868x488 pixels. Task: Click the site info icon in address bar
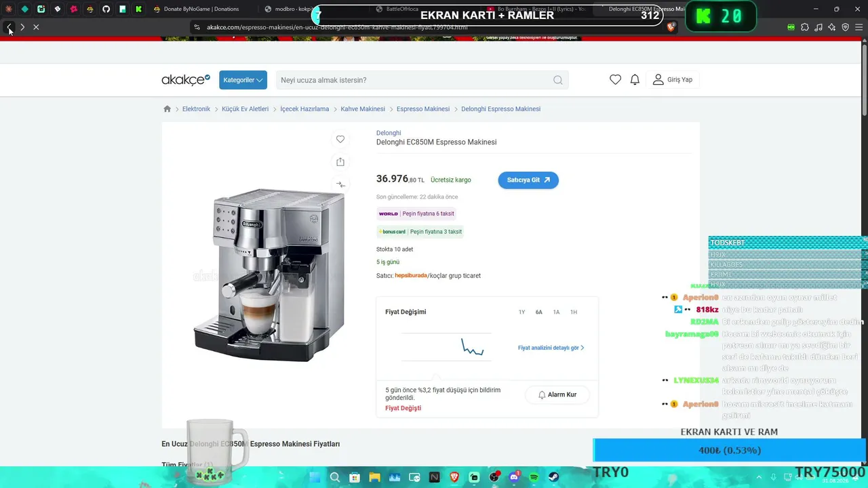point(197,27)
